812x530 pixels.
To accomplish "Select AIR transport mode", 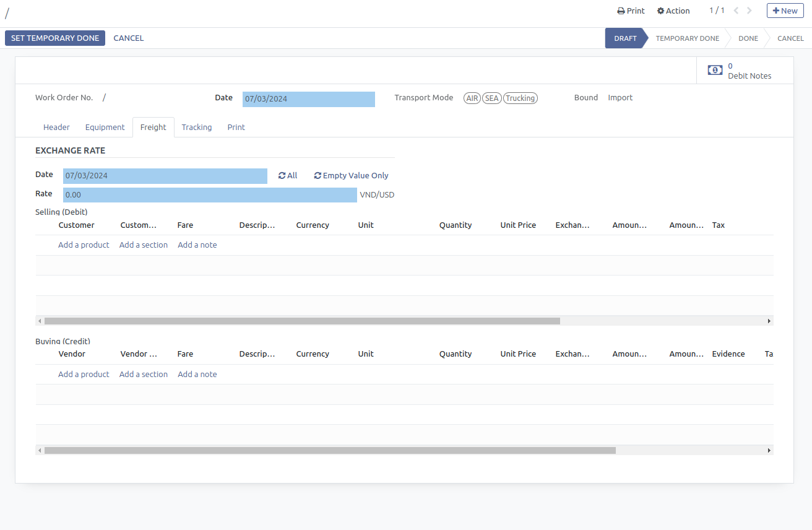I will (472, 98).
